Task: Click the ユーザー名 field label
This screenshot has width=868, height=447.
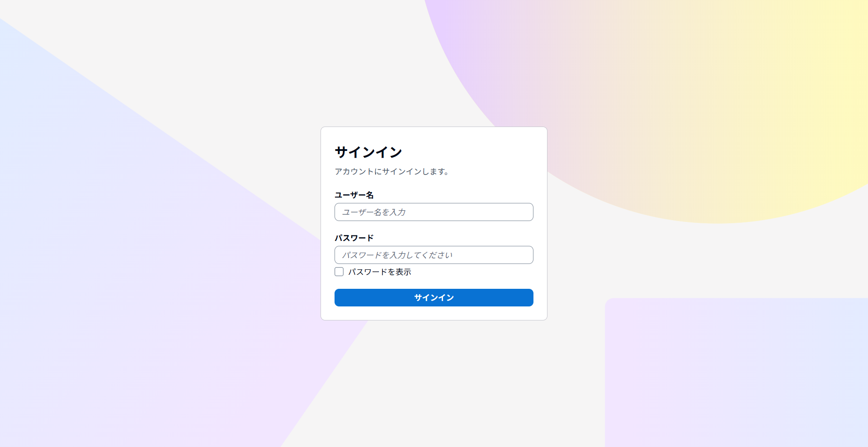Action: [354, 195]
